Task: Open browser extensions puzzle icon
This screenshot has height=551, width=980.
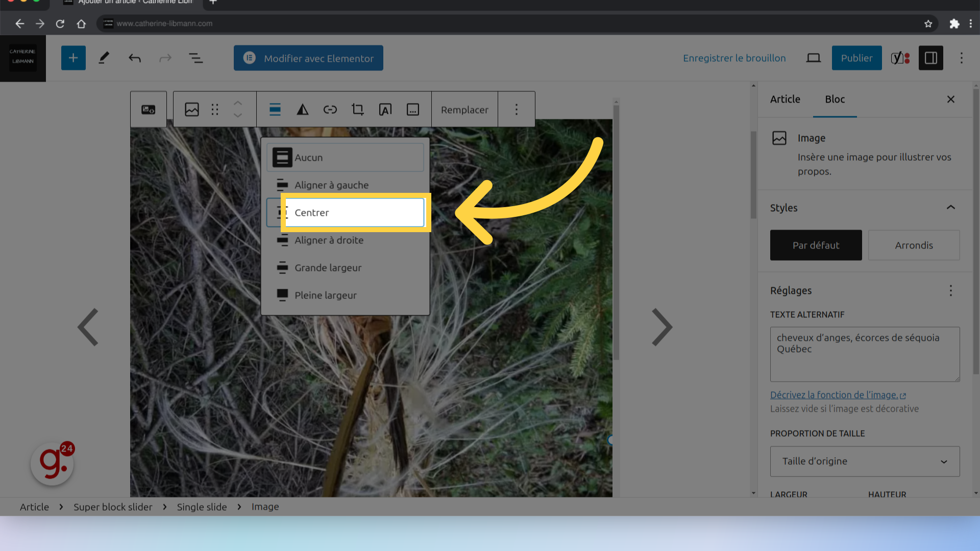Action: [x=954, y=23]
